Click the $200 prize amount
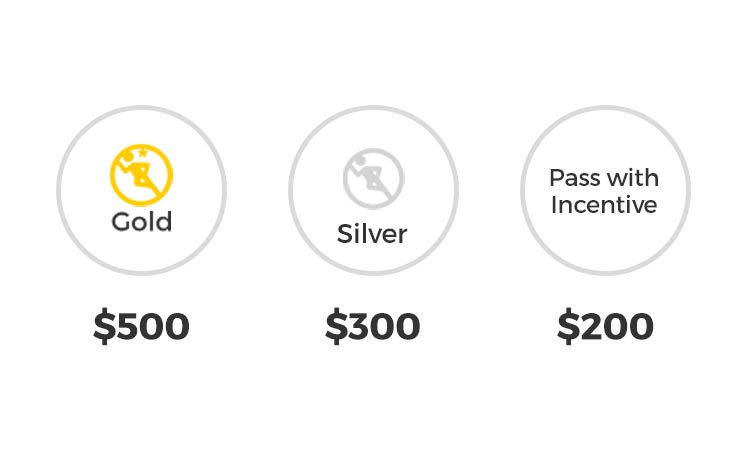The height and width of the screenshot is (450, 750). 605,327
